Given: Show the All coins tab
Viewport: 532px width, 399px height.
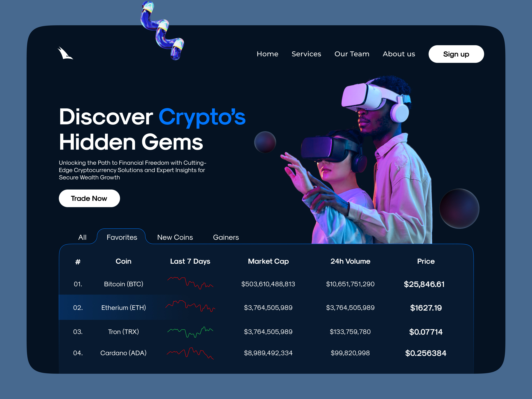Looking at the screenshot, I should 82,237.
